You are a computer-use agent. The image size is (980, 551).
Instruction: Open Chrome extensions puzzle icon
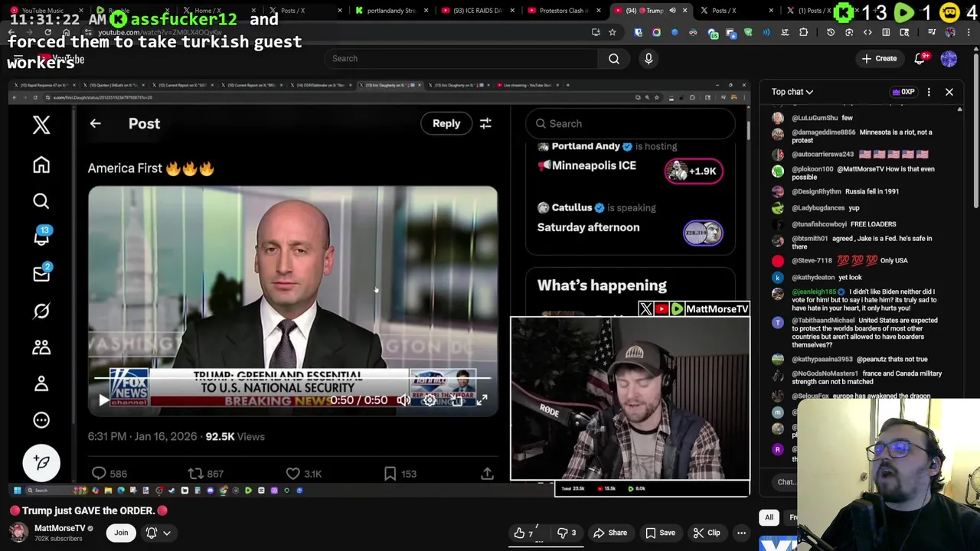pyautogui.click(x=803, y=32)
